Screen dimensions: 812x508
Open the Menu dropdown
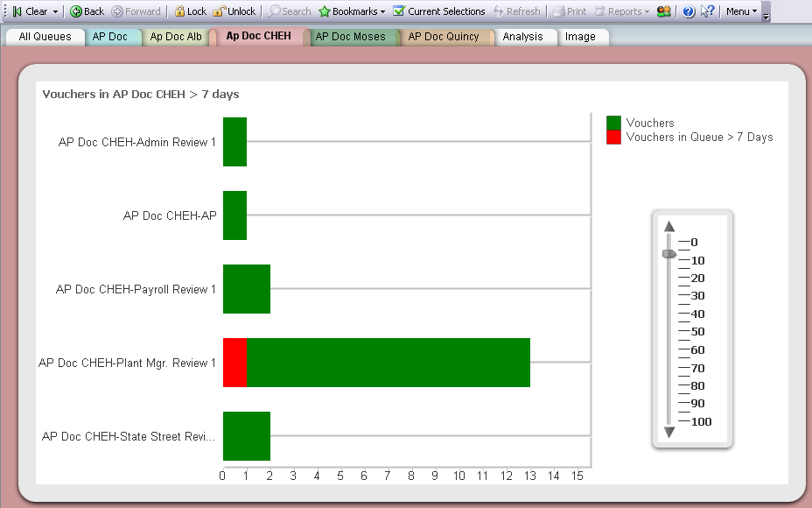pyautogui.click(x=742, y=11)
